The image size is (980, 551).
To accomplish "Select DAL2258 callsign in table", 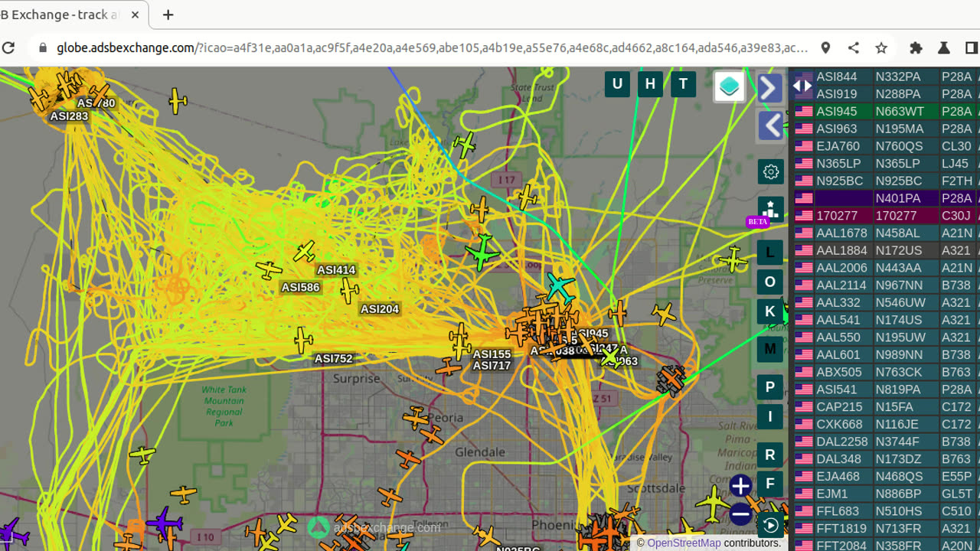I will (x=842, y=442).
